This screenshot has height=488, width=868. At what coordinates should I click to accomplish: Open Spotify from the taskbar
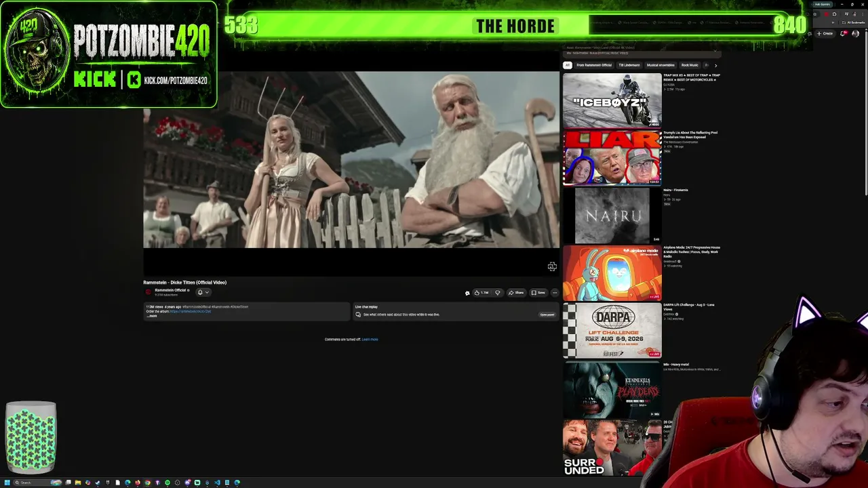(167, 483)
